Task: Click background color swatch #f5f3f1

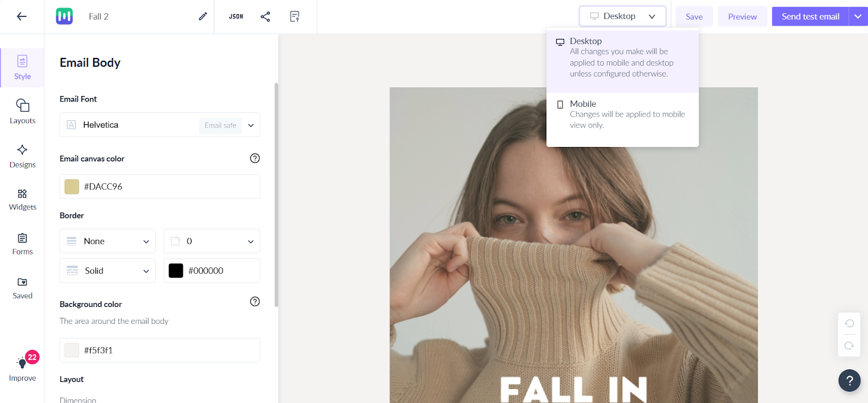Action: tap(72, 350)
